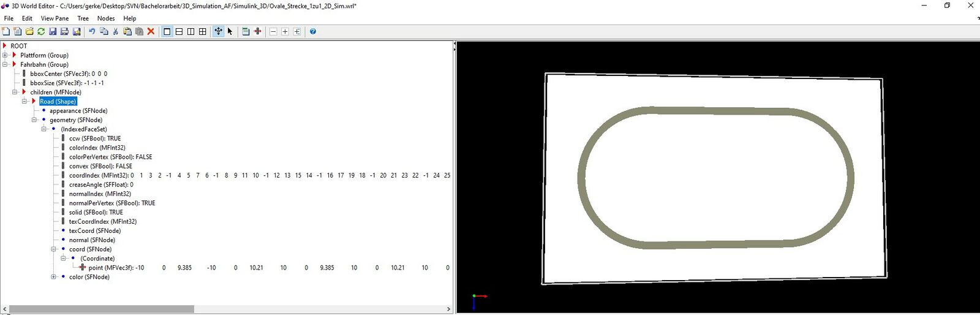Open help via blue question mark icon

(x=313, y=31)
